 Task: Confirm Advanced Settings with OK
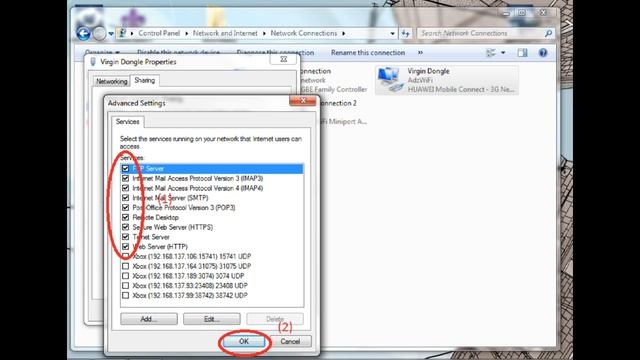click(244, 341)
